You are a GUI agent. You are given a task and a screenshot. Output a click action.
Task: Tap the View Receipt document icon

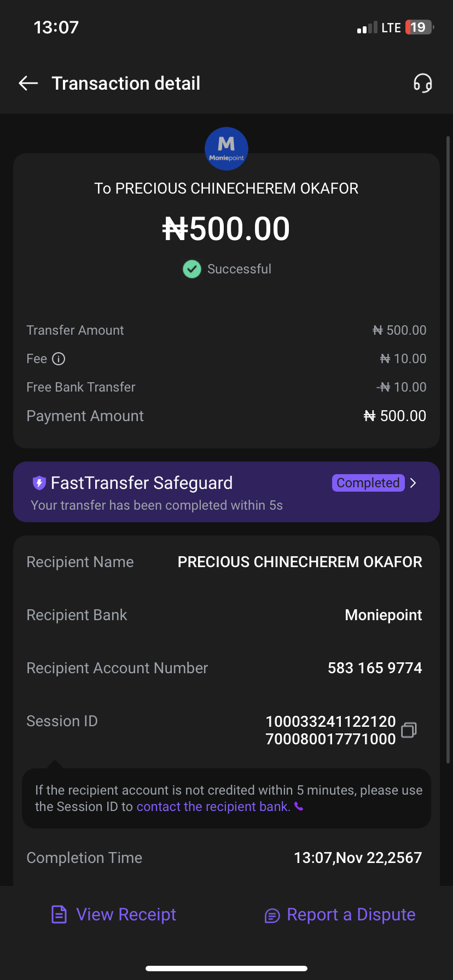click(x=59, y=914)
